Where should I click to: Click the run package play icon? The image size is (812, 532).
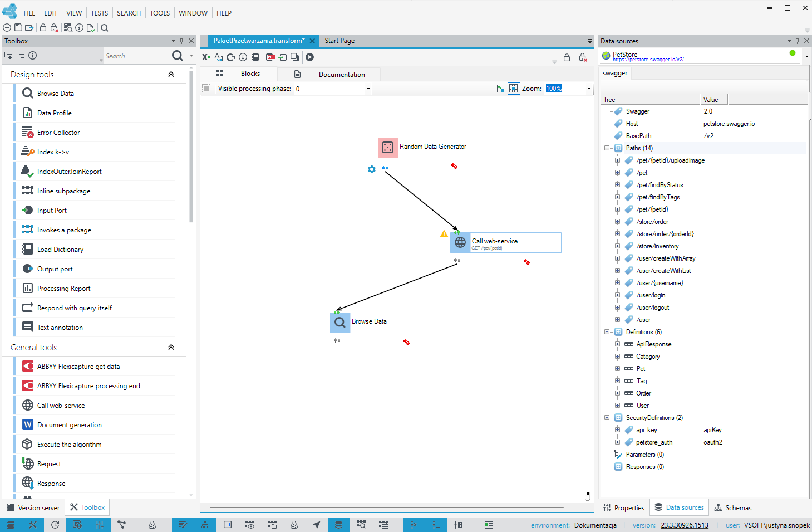(309, 57)
